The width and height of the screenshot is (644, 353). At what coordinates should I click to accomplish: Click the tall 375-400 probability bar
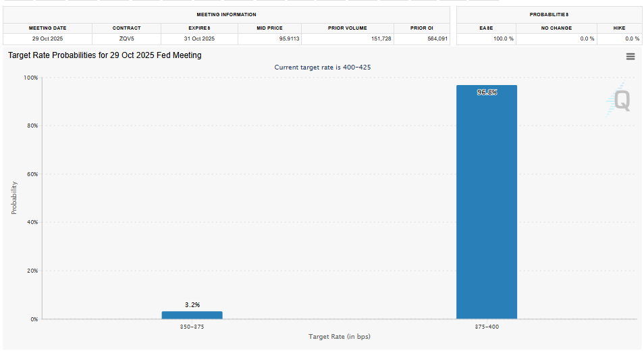486,202
